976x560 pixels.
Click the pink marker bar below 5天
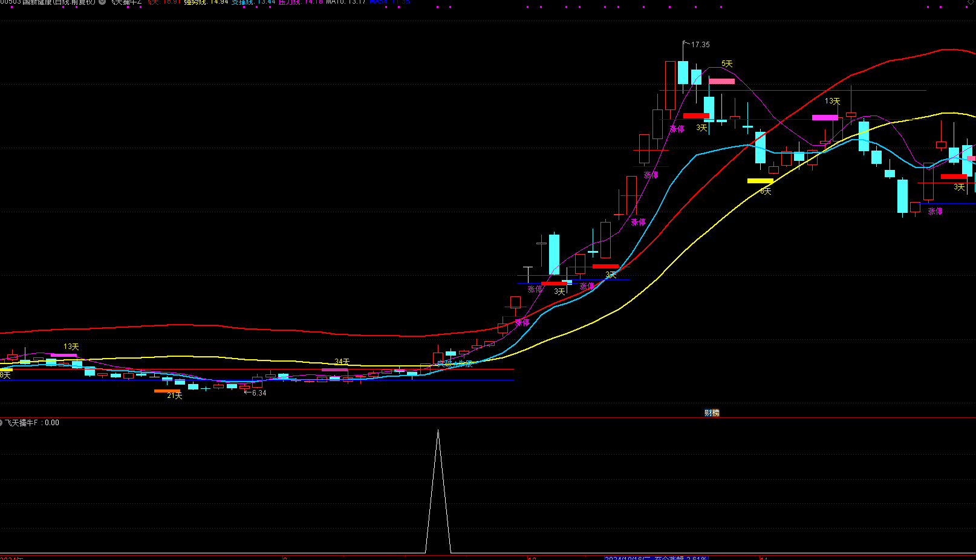721,81
